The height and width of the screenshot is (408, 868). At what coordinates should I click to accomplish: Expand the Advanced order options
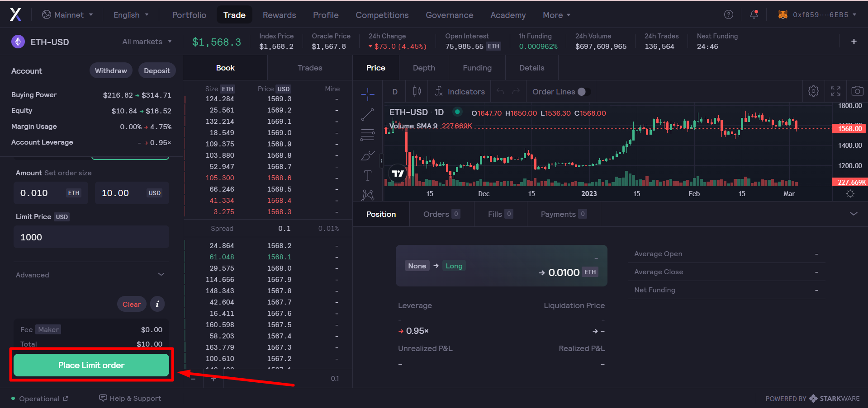91,275
